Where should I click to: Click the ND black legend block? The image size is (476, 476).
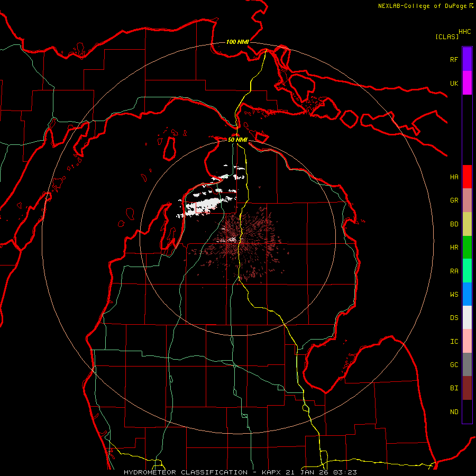click(467, 411)
